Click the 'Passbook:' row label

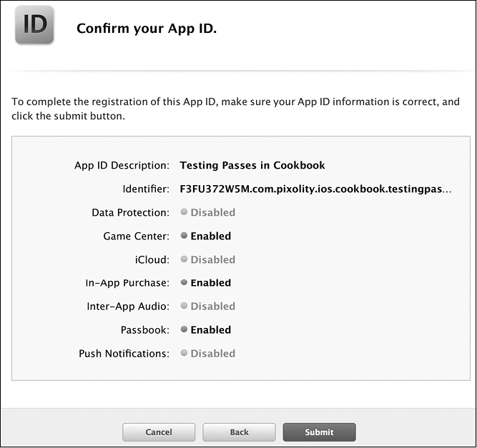coord(145,330)
